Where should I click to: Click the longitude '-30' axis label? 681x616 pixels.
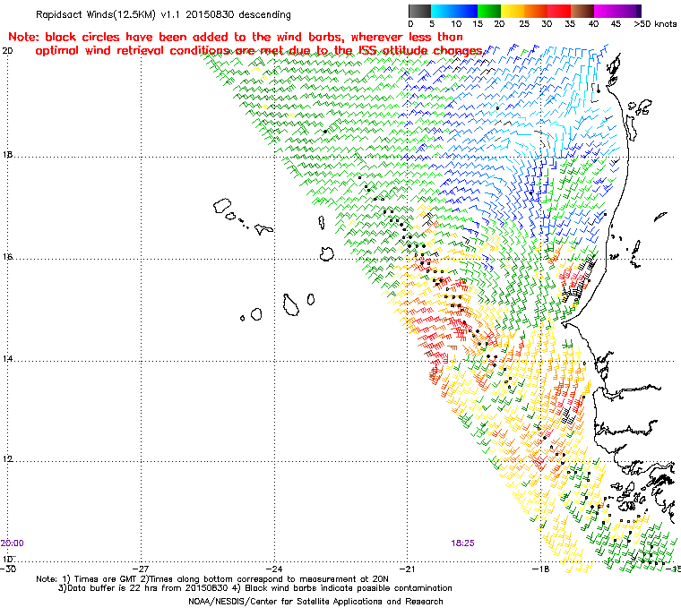pyautogui.click(x=8, y=569)
